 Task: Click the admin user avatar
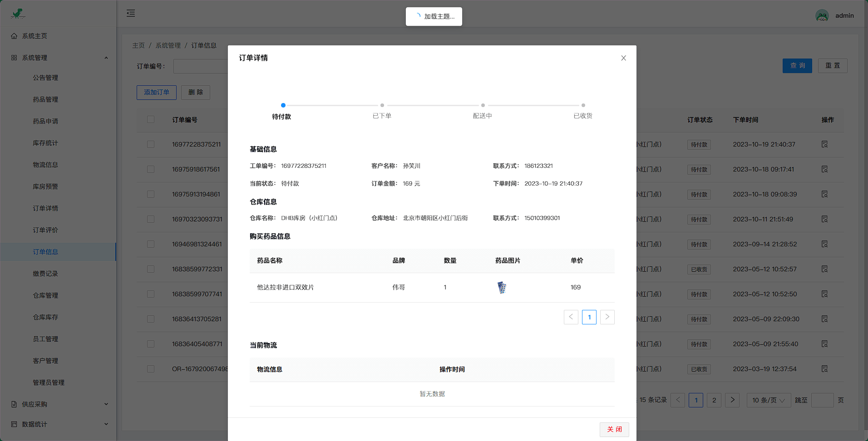pyautogui.click(x=822, y=16)
